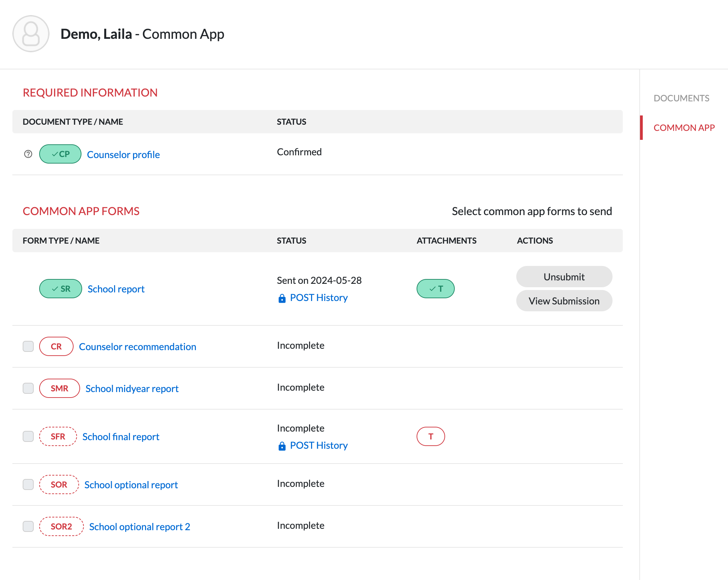728x580 pixels.
Task: Click the dashed SFR badge
Action: pyautogui.click(x=58, y=436)
